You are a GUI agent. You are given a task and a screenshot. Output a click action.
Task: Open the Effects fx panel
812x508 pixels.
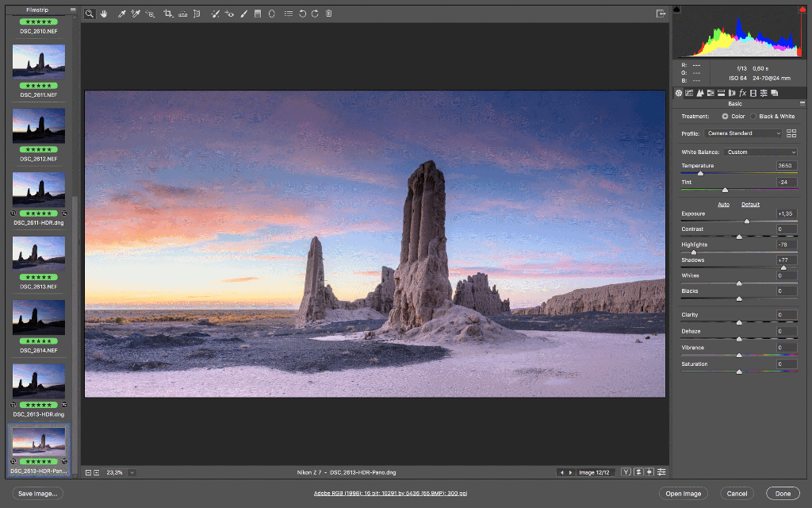click(741, 93)
